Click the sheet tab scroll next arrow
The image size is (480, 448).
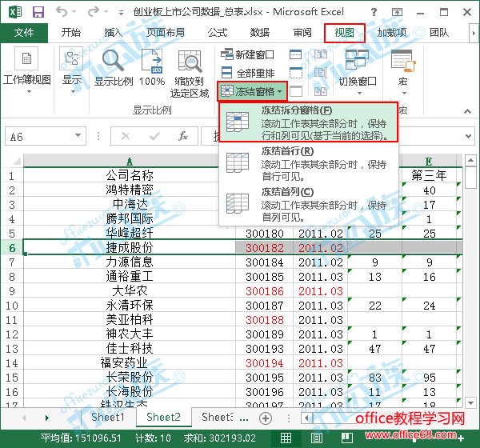pyautogui.click(x=46, y=418)
